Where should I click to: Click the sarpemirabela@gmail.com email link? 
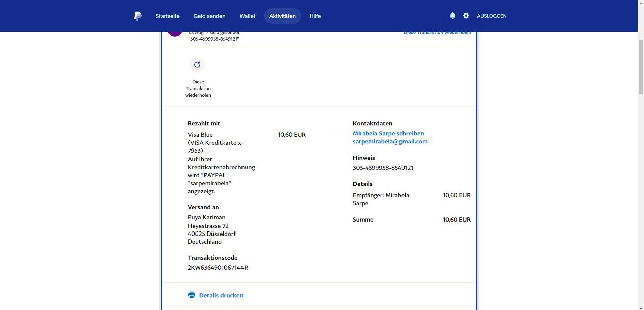[x=390, y=142]
